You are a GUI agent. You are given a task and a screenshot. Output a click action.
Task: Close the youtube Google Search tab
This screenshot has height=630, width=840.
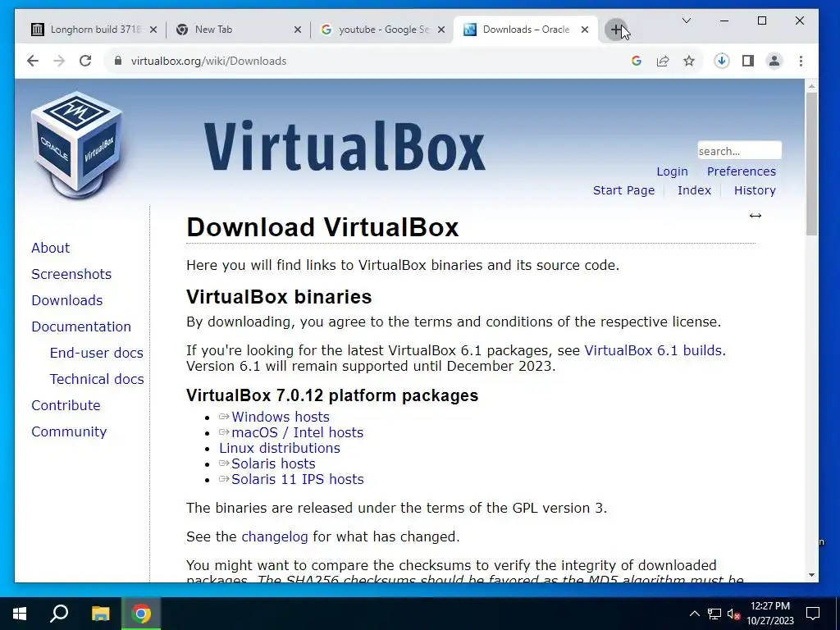pos(441,30)
